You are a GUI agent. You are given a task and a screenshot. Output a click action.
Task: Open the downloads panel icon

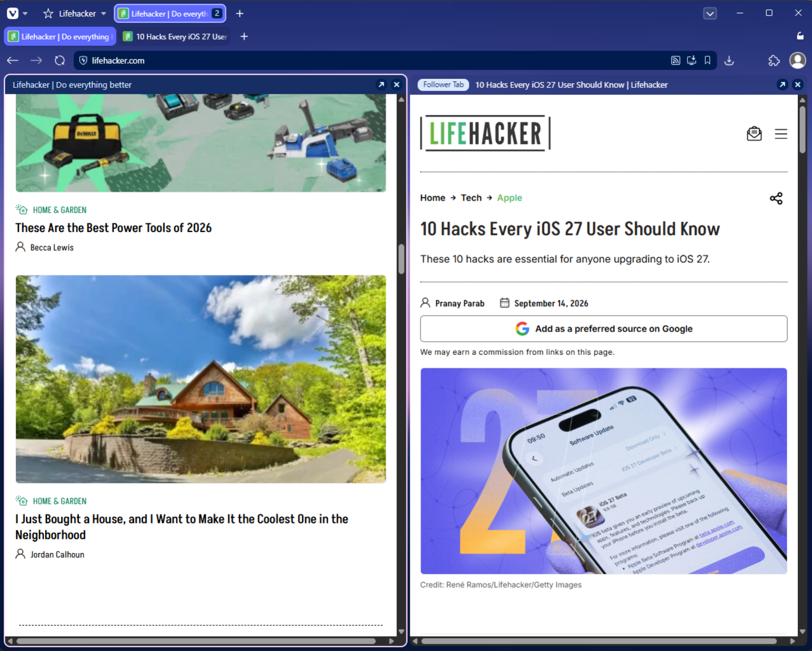click(729, 61)
